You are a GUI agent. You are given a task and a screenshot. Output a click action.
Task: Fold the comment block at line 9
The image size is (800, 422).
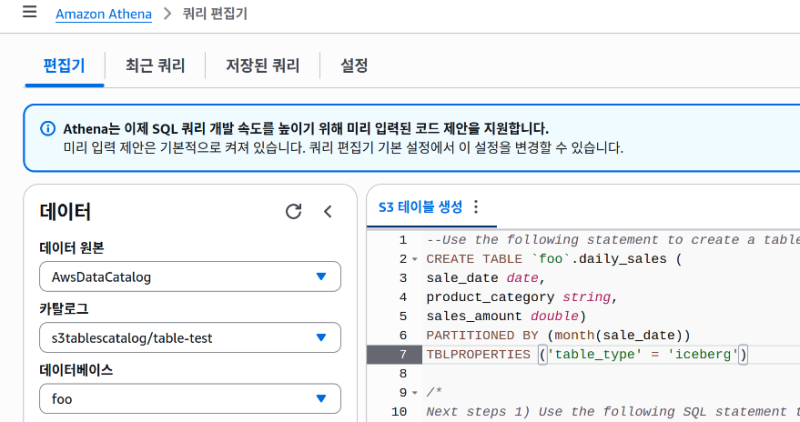tap(415, 393)
